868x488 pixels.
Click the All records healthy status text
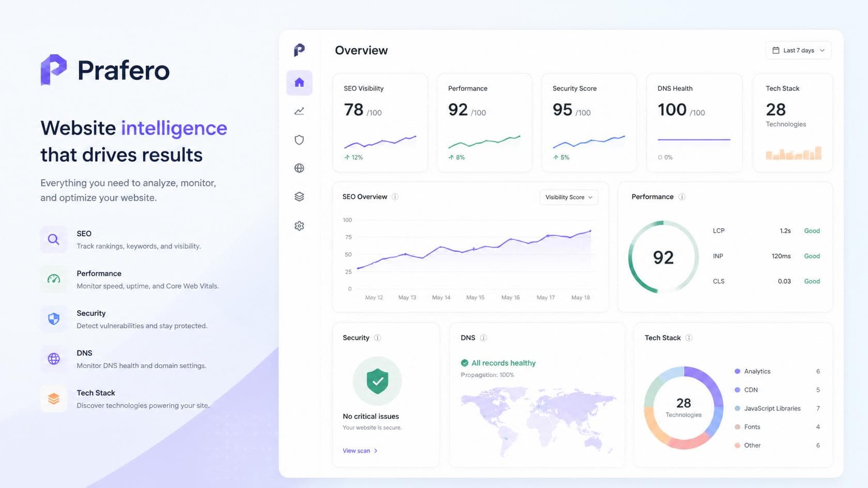pos(504,363)
